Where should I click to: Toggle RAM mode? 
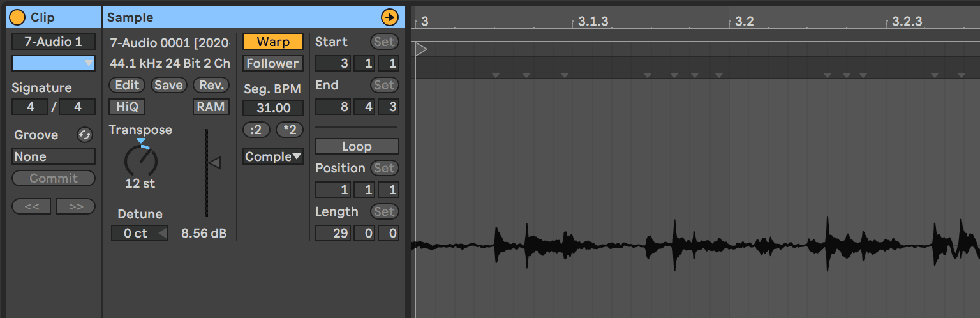point(211,107)
